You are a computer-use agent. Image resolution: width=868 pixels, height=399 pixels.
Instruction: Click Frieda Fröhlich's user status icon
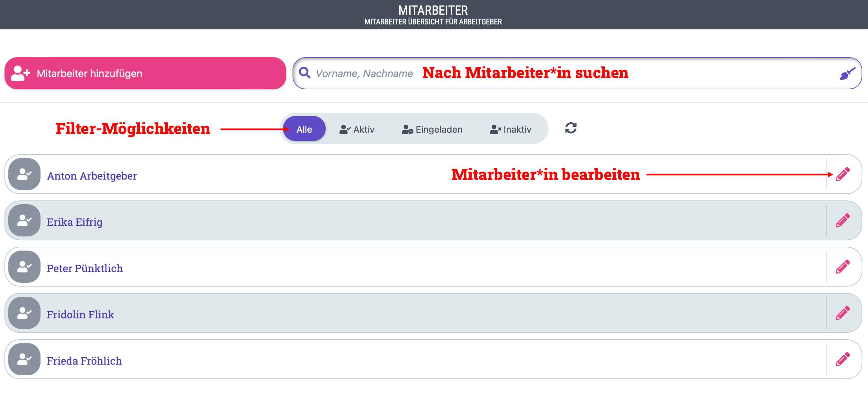[x=24, y=359]
